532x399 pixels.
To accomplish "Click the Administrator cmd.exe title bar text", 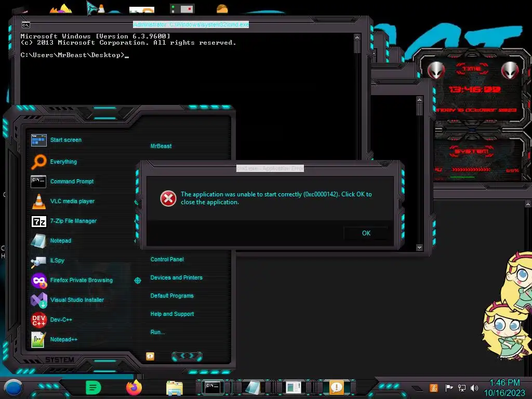I will coord(191,24).
